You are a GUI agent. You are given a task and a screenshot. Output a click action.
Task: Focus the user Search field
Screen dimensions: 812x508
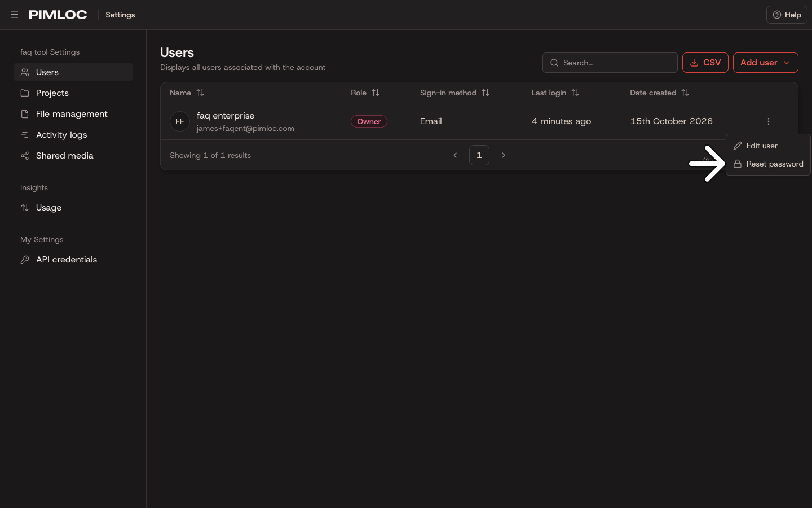coord(610,63)
